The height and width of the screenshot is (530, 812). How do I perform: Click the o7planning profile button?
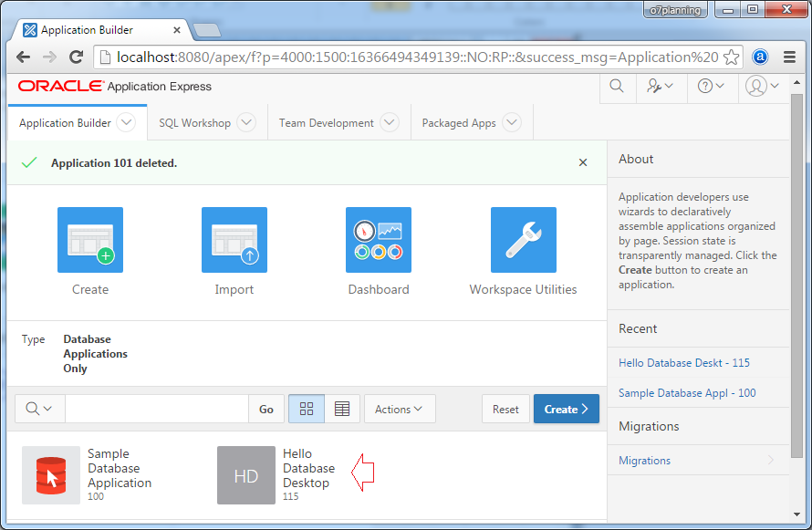(x=675, y=10)
